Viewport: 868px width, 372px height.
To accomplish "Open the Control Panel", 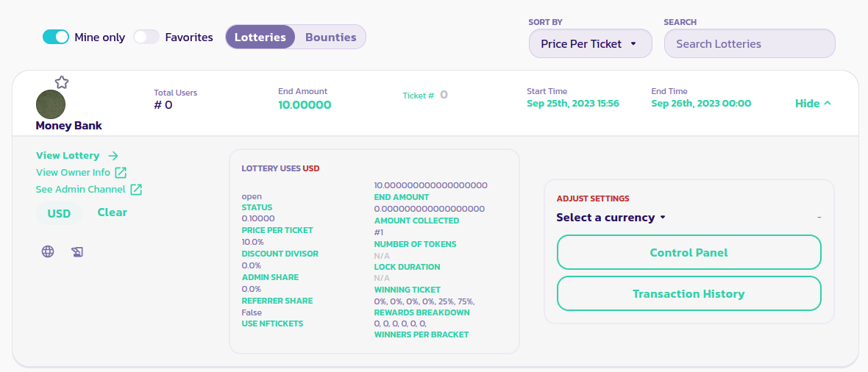I will coord(689,253).
